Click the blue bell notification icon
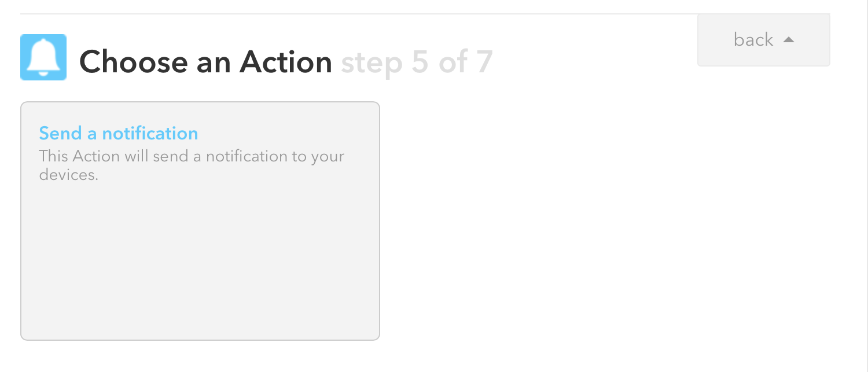This screenshot has width=868, height=372. tap(43, 57)
